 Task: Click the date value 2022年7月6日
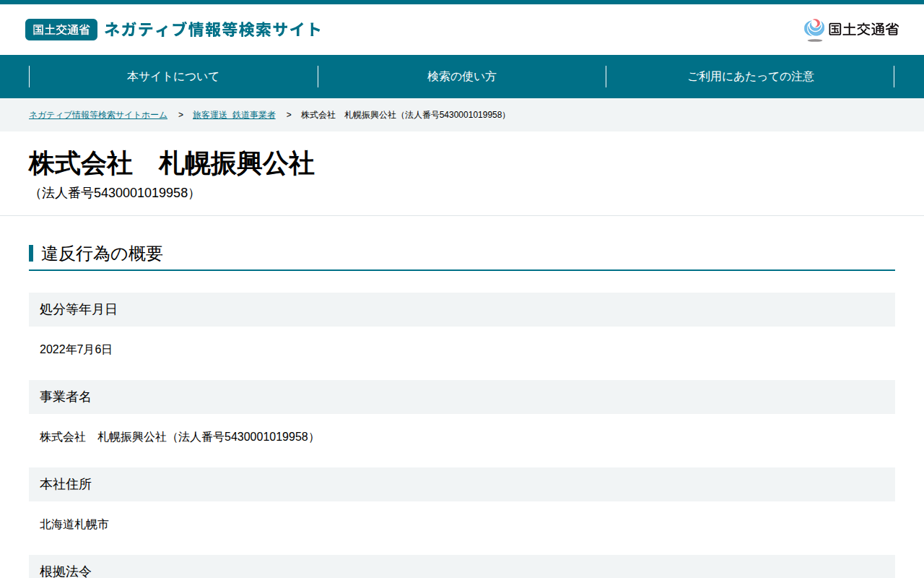(76, 350)
